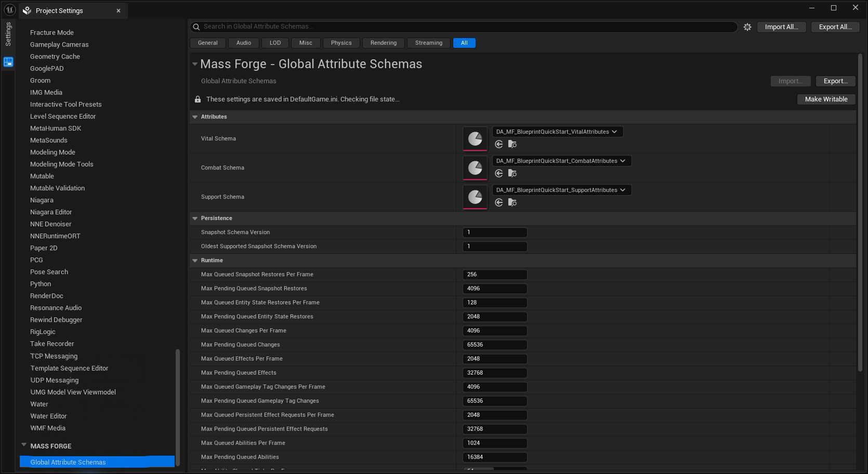The width and height of the screenshot is (868, 474).
Task: Select the All filter tab
Action: click(x=464, y=43)
